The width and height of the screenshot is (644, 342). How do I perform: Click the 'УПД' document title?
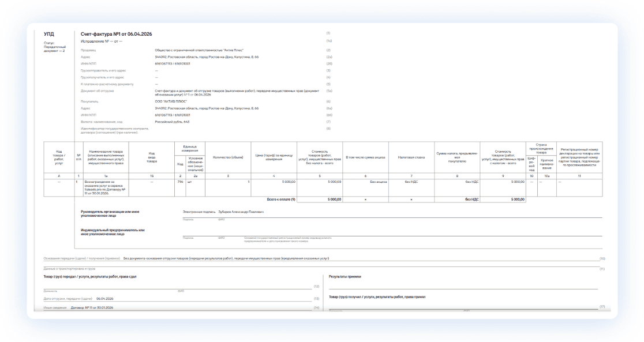[49, 35]
